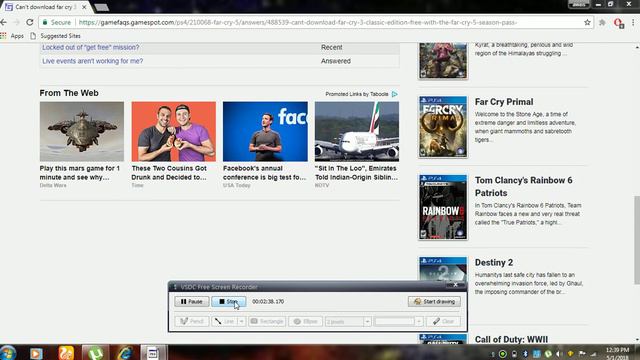Open a new Chrome tab
The height and width of the screenshot is (360, 640).
(101, 7)
